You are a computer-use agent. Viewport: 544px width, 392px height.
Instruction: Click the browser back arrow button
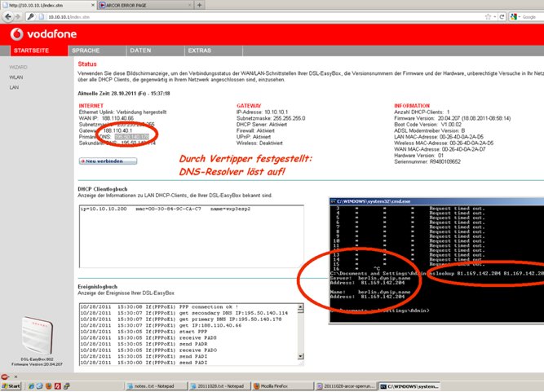pos(8,16)
